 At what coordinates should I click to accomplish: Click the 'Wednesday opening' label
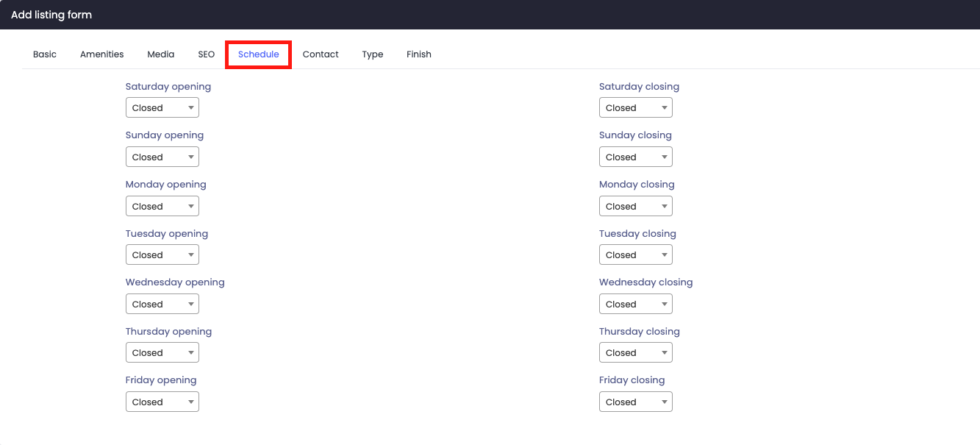[x=175, y=282]
